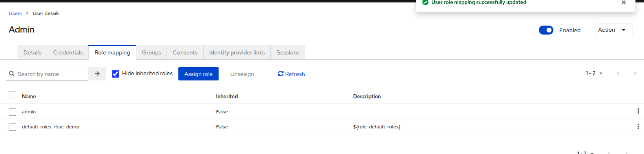Select all roles via header checkbox
The height and width of the screenshot is (154, 644).
13,95
